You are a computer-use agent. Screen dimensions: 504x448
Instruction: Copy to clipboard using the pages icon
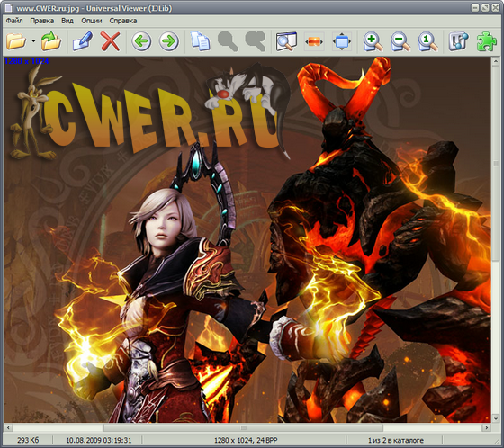(200, 41)
